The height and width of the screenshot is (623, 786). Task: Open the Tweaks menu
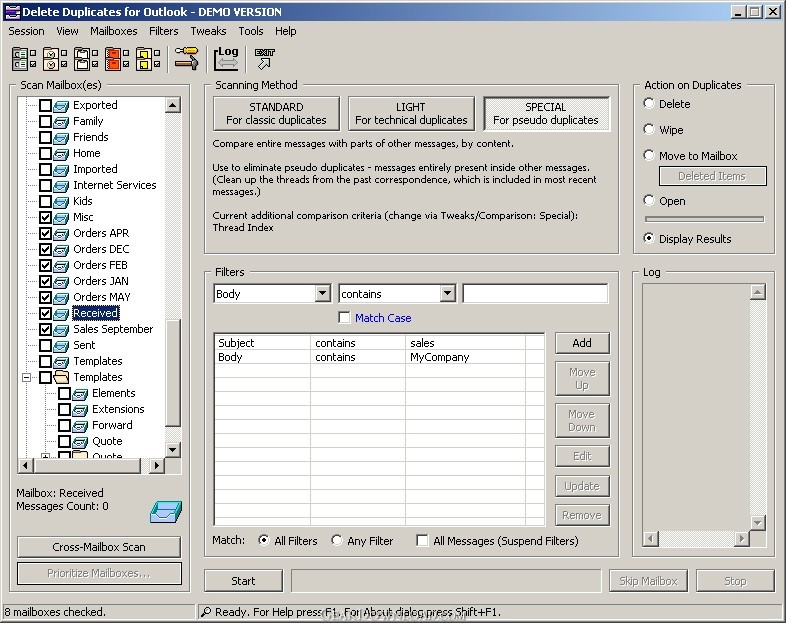[208, 31]
